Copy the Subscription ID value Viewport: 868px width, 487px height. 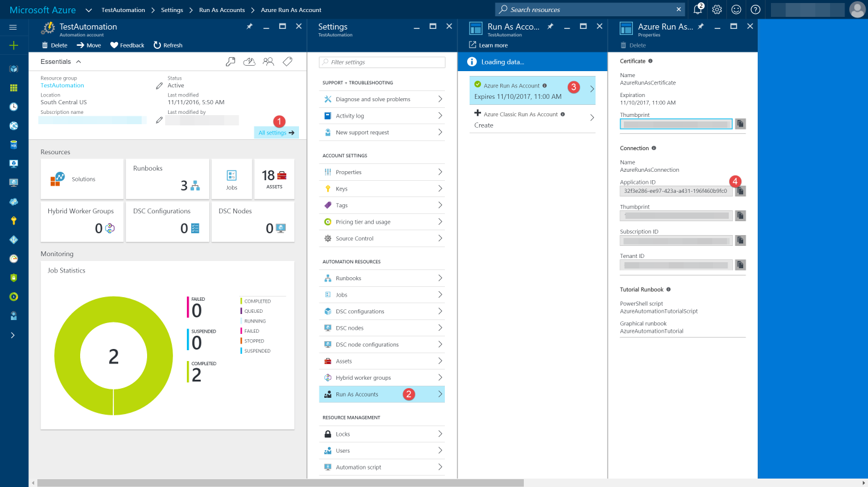(740, 240)
